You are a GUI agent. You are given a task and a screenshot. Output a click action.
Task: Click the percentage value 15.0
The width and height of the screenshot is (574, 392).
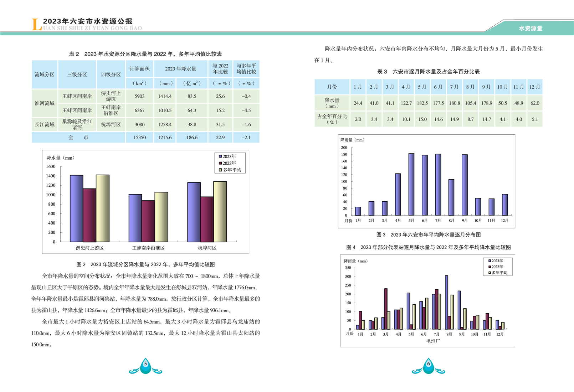click(422, 119)
